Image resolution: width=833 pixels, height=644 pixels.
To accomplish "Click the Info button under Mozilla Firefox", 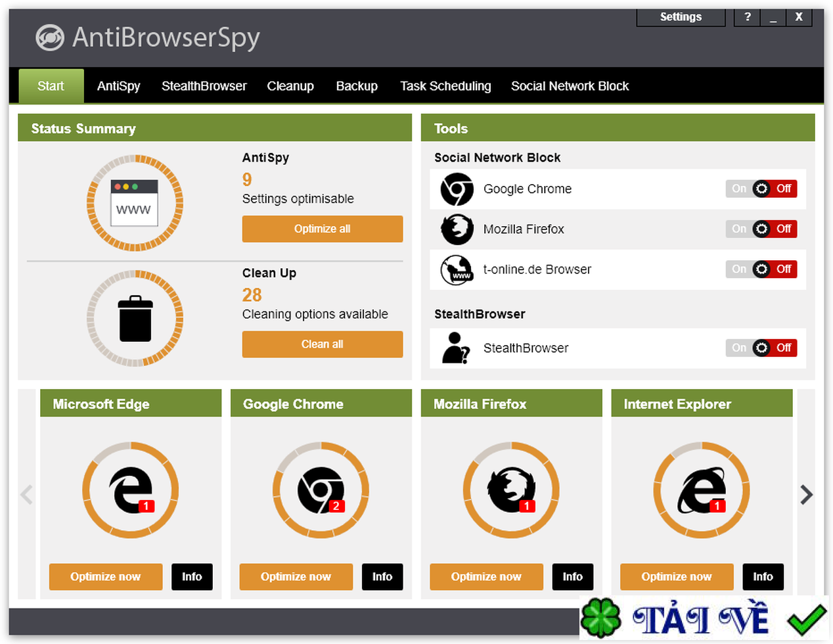I will 572,576.
